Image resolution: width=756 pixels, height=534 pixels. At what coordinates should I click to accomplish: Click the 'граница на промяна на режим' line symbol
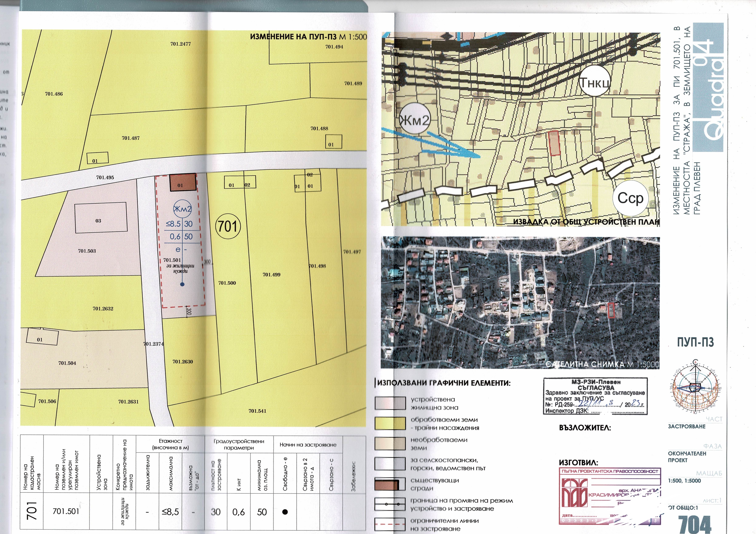pos(390,504)
